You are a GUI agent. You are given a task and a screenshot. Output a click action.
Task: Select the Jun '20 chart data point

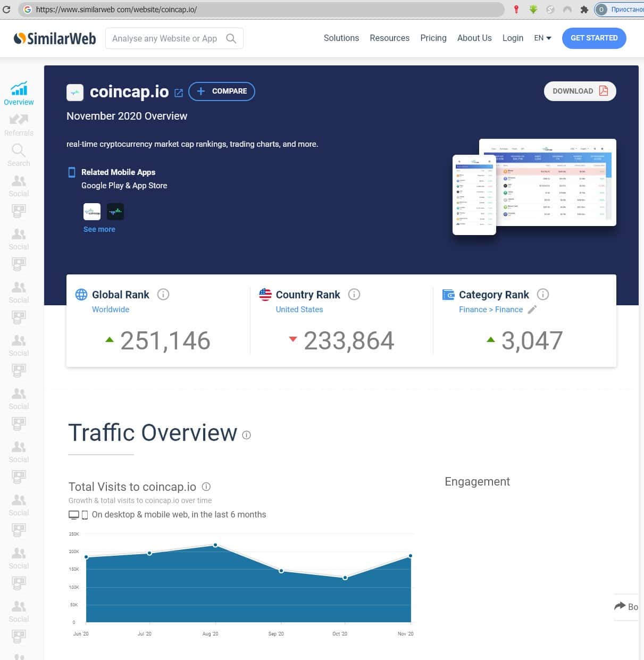point(86,557)
